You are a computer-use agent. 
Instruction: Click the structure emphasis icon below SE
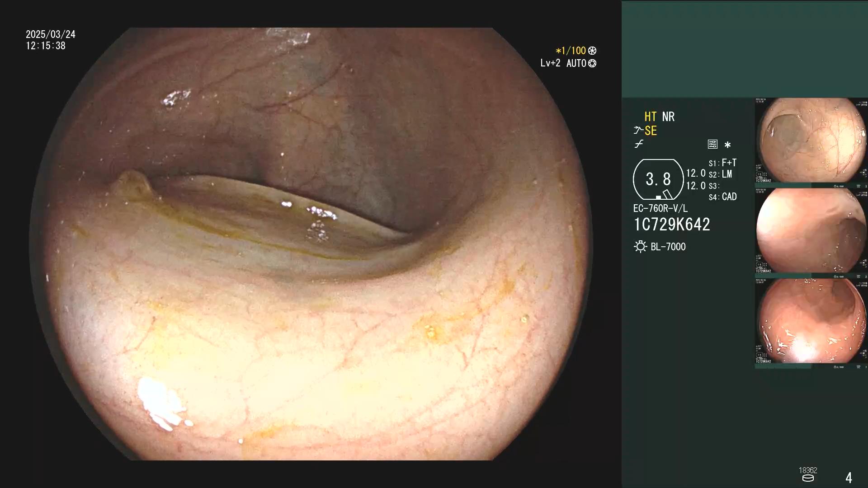(639, 144)
